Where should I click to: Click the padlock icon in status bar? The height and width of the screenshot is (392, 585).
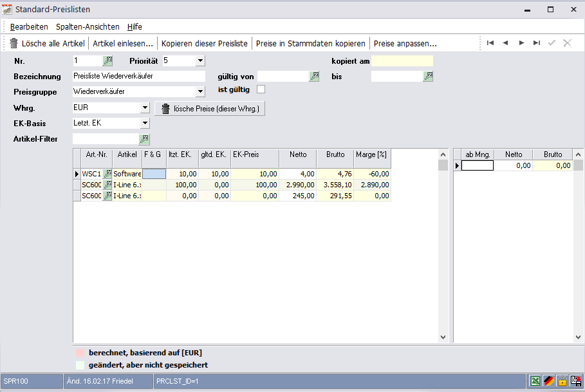click(x=562, y=381)
